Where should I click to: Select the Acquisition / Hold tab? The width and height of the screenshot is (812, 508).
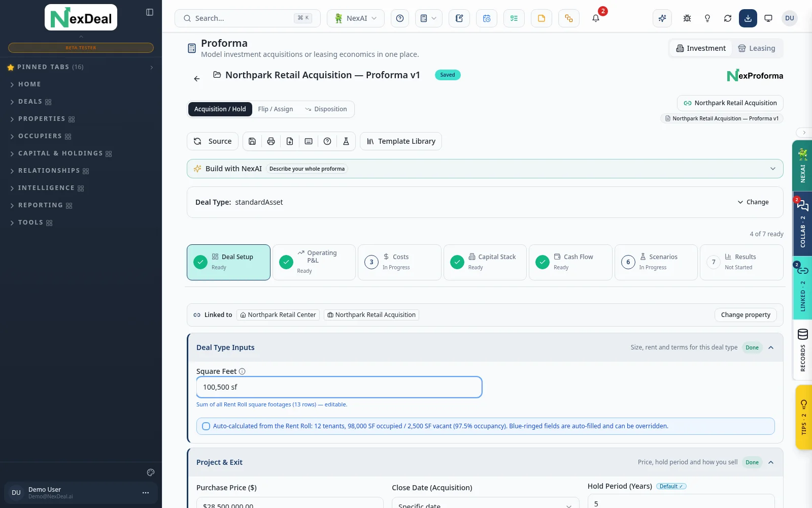pos(220,109)
